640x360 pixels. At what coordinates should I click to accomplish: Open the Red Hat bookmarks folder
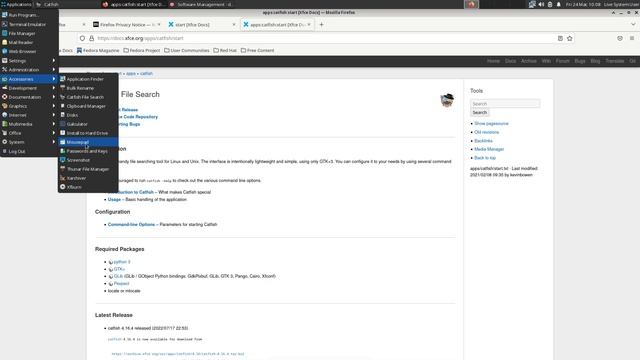(x=225, y=51)
